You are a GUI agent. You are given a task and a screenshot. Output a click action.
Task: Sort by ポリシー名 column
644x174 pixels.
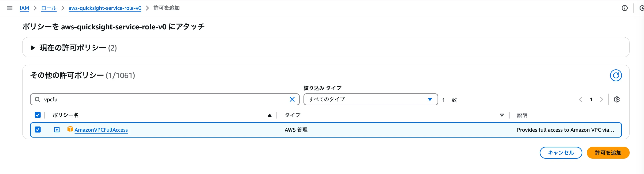pos(269,115)
